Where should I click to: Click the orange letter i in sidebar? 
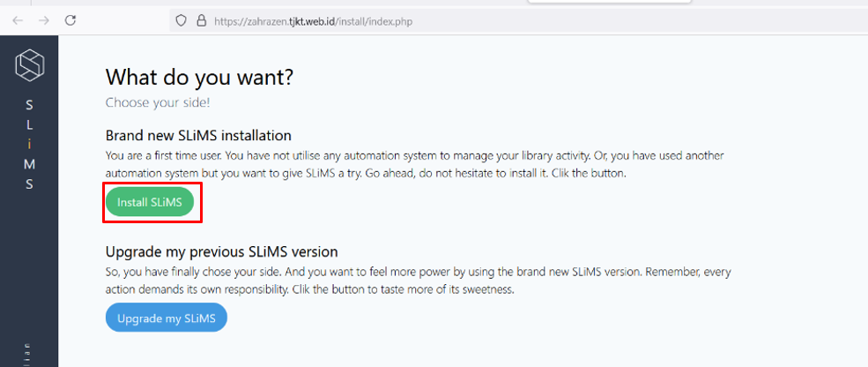click(x=29, y=145)
